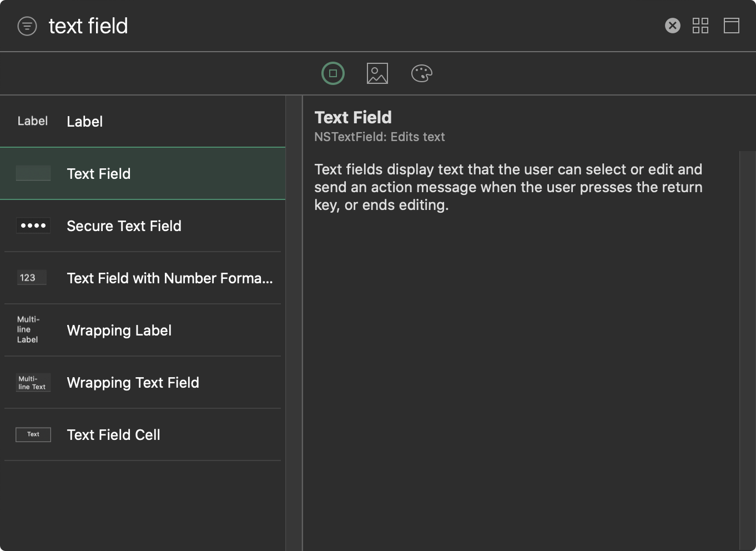This screenshot has height=551, width=756.
Task: Show the Objects library tab
Action: [333, 73]
